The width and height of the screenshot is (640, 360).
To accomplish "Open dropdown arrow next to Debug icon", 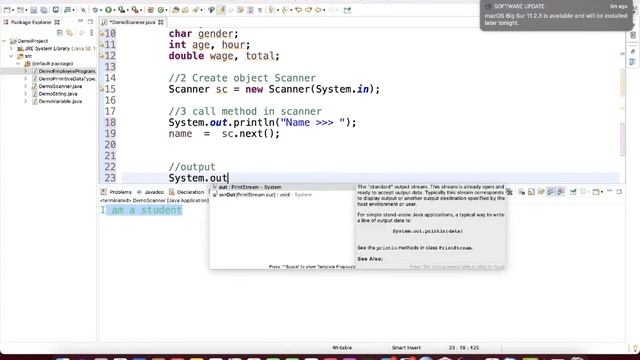I will tap(101, 10).
